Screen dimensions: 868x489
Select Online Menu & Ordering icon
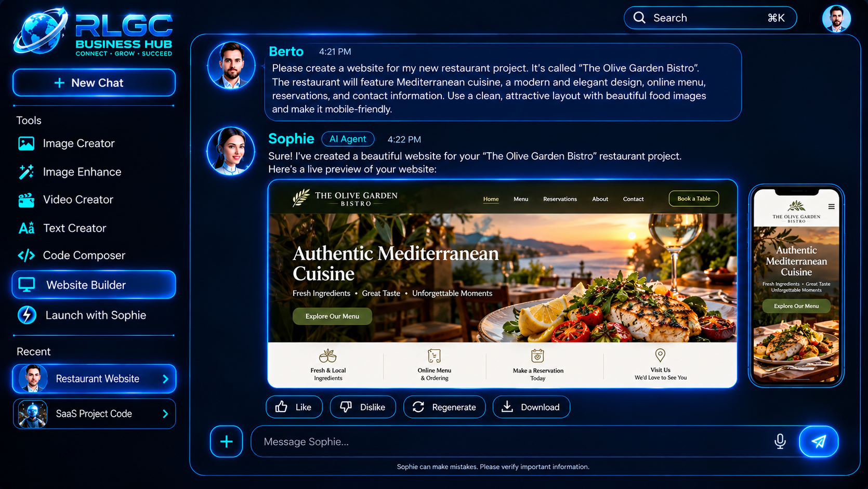point(434,356)
